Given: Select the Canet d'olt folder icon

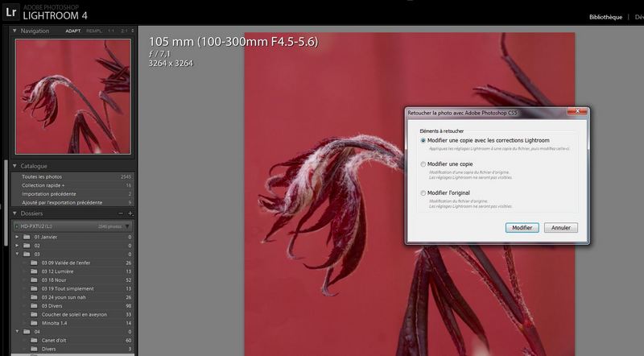Looking at the screenshot, I should (x=34, y=340).
